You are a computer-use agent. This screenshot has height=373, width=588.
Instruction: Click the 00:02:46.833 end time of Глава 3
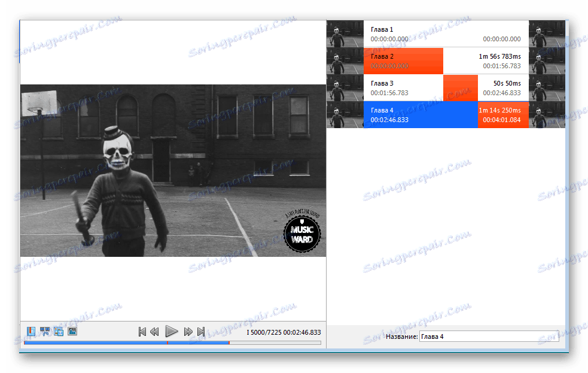coord(502,93)
